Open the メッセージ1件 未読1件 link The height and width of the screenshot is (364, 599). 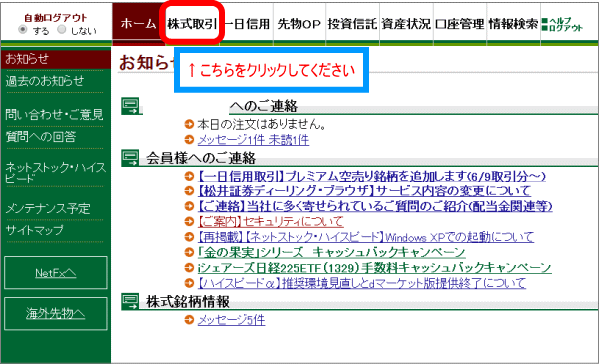[254, 140]
